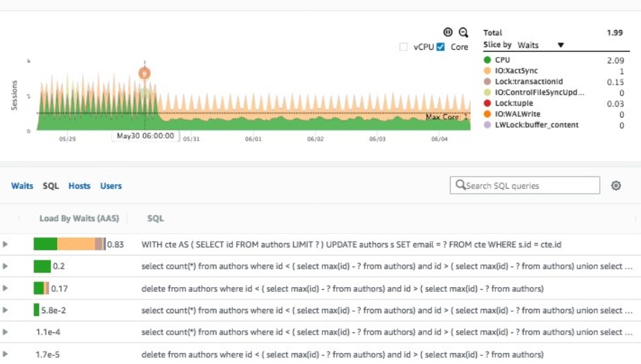Zoom out the sessions chart
The image size is (641, 364).
(463, 32)
